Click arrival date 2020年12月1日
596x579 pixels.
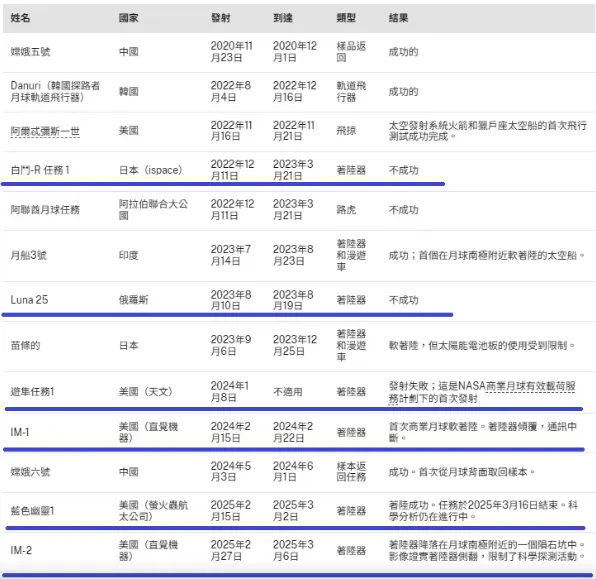pyautogui.click(x=295, y=52)
